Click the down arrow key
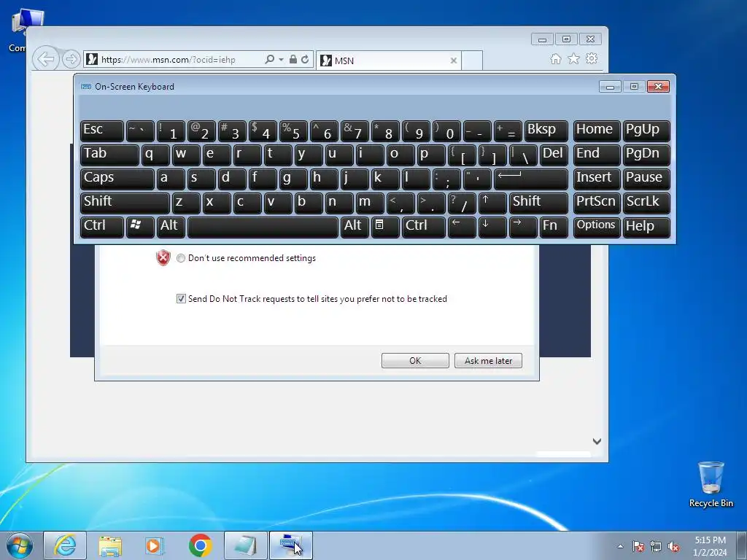The image size is (747, 560). point(492,227)
